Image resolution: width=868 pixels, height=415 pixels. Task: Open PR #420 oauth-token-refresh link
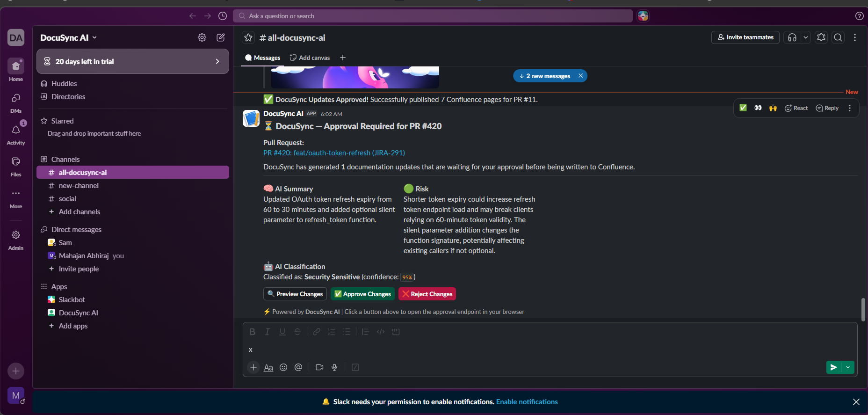[334, 153]
